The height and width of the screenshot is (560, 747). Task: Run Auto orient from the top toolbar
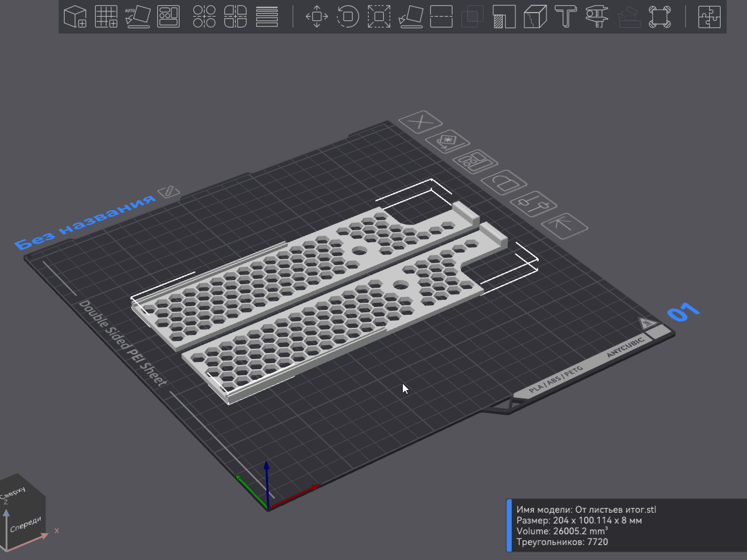(138, 16)
